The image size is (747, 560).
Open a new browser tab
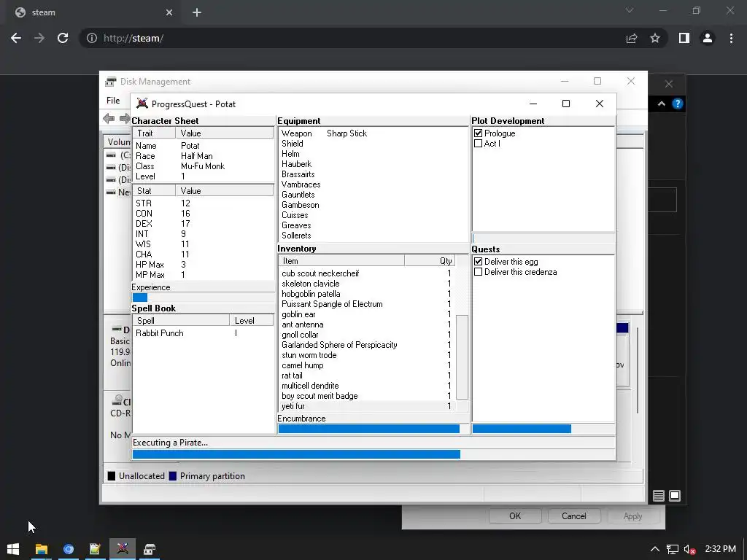[x=197, y=12]
